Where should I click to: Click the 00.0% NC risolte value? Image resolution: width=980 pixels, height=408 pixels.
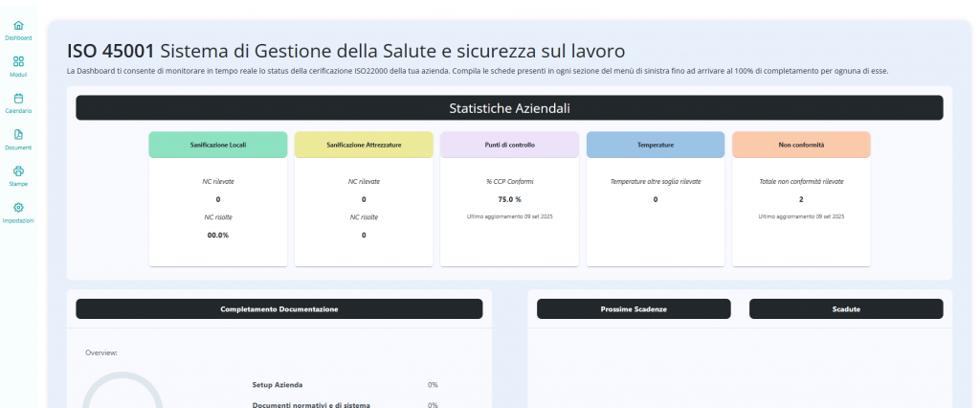[x=217, y=236]
